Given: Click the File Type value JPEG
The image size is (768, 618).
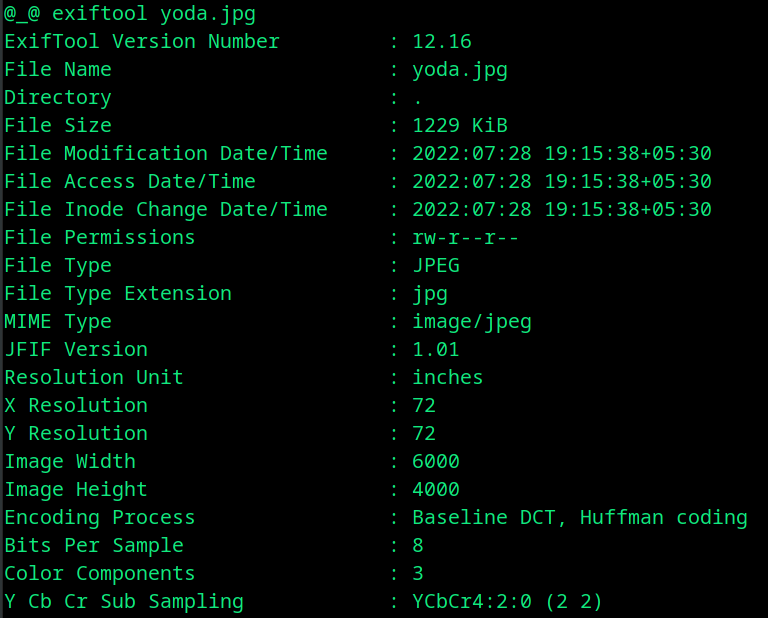Looking at the screenshot, I should (x=436, y=265).
